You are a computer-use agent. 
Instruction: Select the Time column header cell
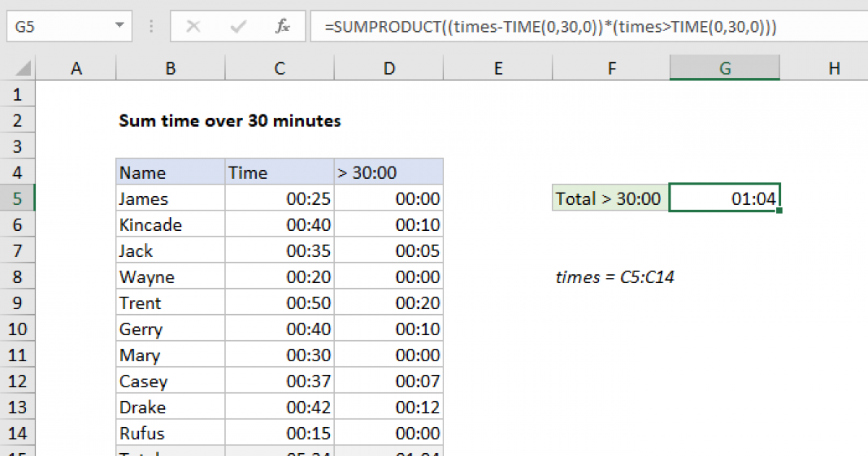(279, 172)
